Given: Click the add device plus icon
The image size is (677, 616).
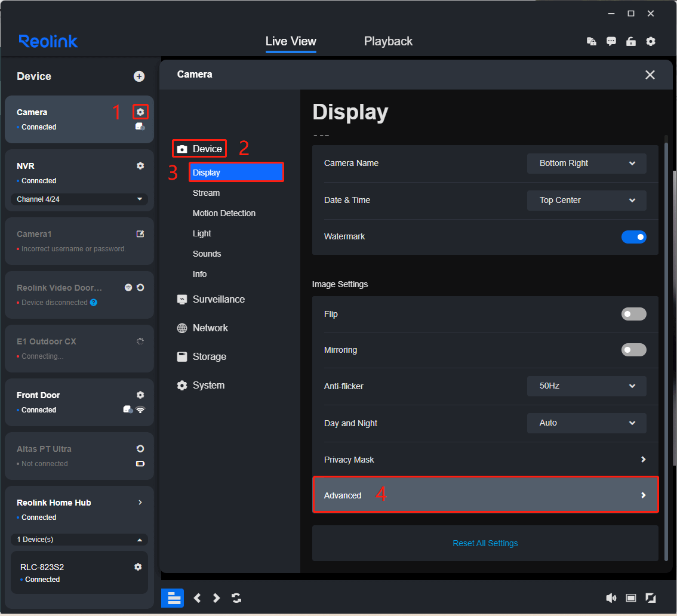Looking at the screenshot, I should (x=139, y=76).
